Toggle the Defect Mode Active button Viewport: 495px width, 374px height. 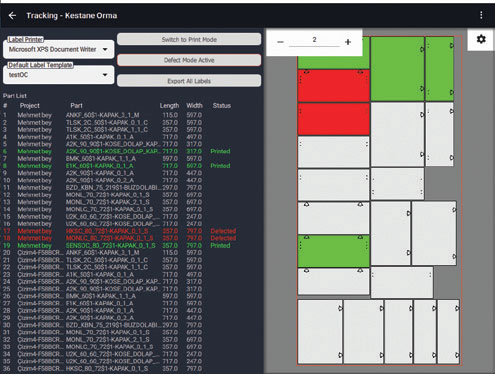click(189, 60)
